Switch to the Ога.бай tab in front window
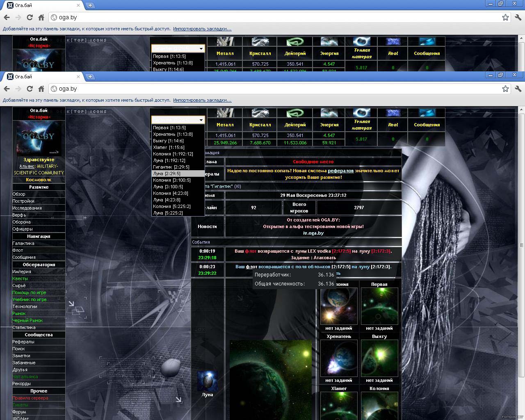The image size is (525, 420). (x=43, y=77)
